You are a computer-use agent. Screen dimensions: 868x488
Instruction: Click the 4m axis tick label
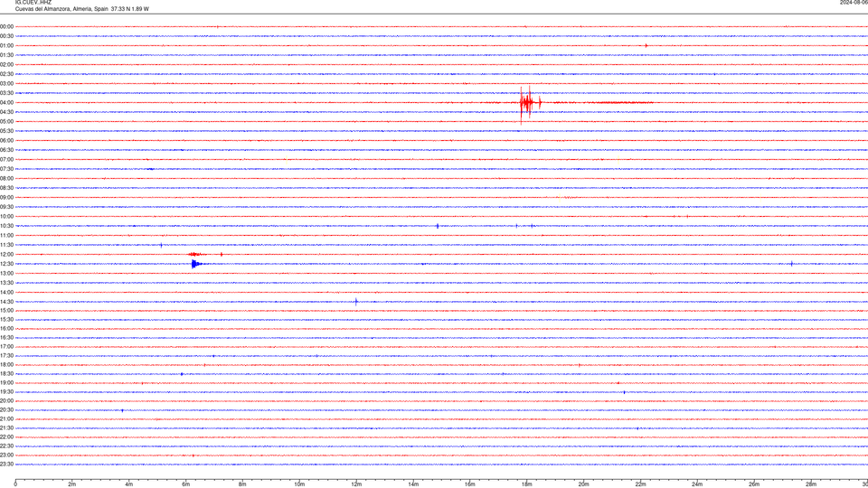[129, 484]
